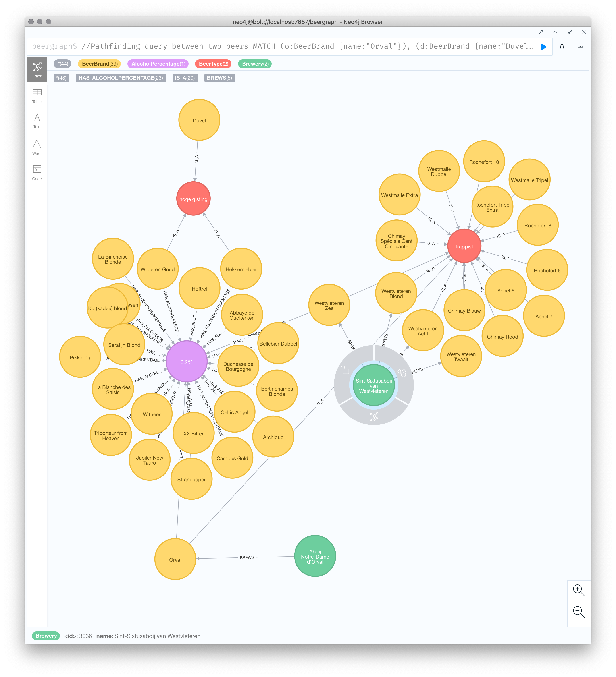Screen dimensions: 616x677
Task: Toggle fullscreen for the result frame
Action: click(569, 32)
